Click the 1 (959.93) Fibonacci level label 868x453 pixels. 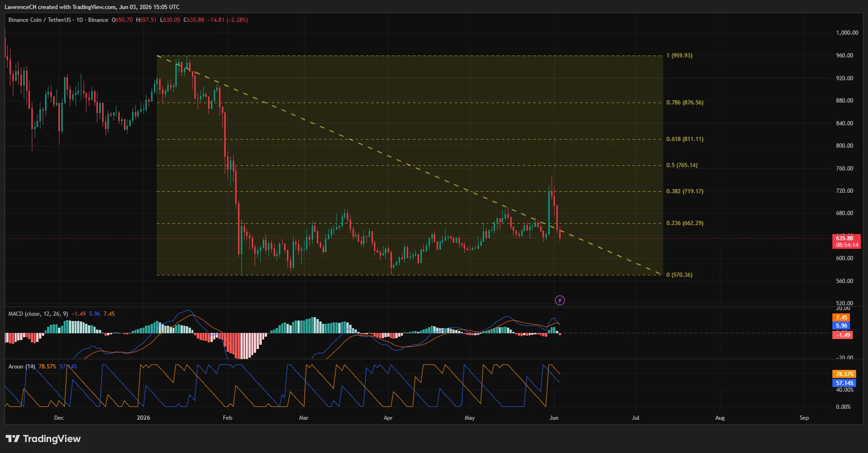(x=679, y=56)
